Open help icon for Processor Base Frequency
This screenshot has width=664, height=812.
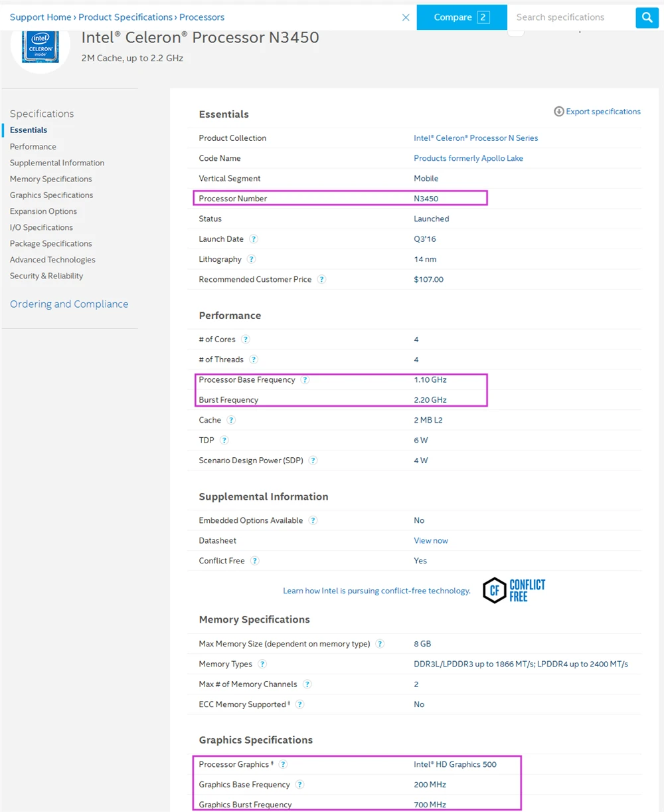(305, 380)
